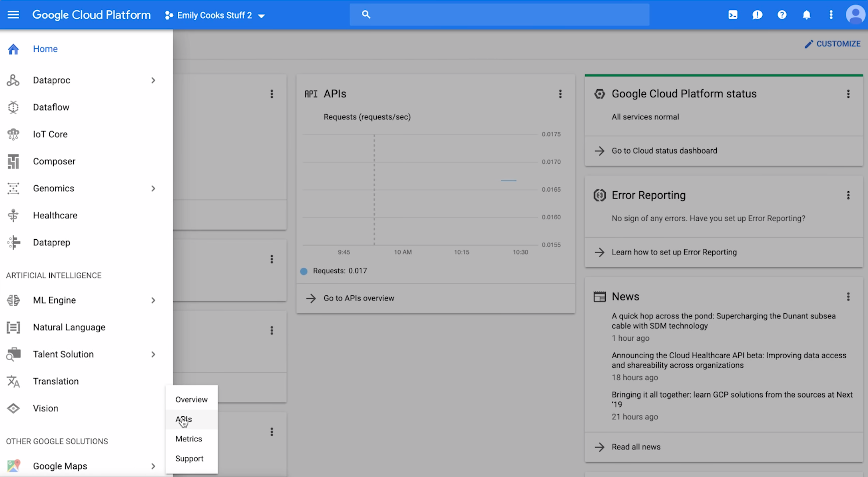The width and height of the screenshot is (868, 477).
Task: Click the Healthcare sidebar icon
Action: tap(13, 215)
